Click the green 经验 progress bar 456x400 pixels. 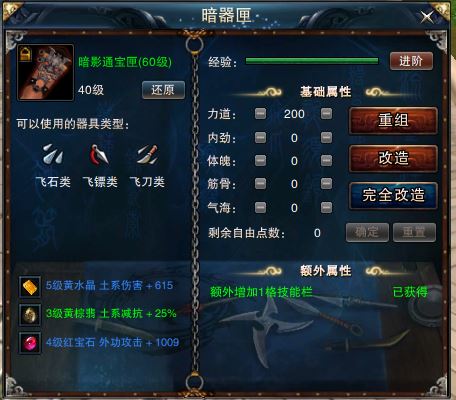[x=312, y=61]
